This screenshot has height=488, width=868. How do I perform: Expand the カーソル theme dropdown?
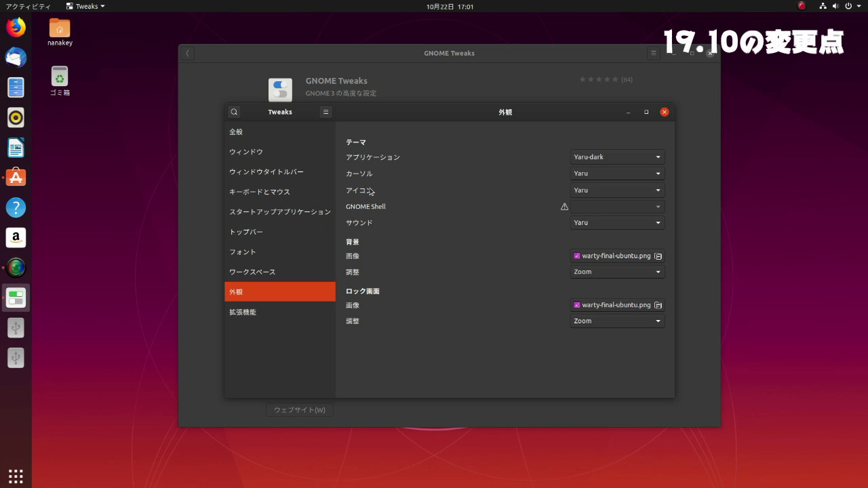pyautogui.click(x=616, y=173)
